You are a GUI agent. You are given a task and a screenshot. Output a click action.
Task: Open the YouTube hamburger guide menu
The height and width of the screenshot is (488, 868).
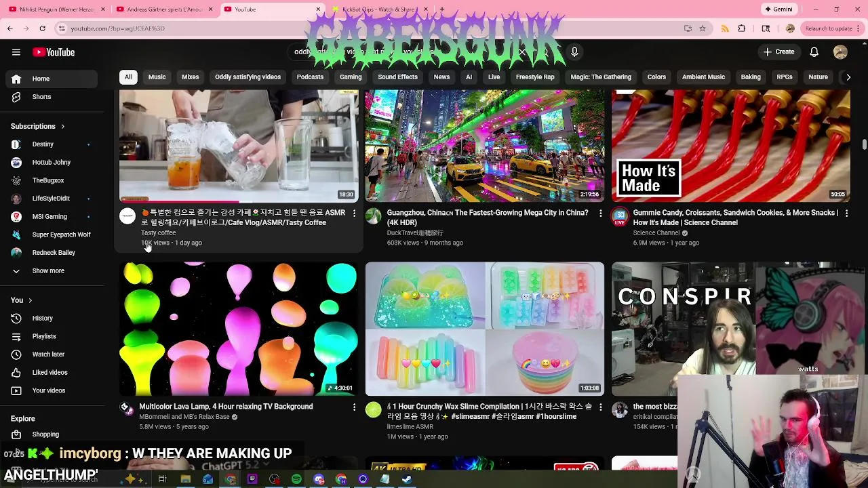tap(16, 52)
